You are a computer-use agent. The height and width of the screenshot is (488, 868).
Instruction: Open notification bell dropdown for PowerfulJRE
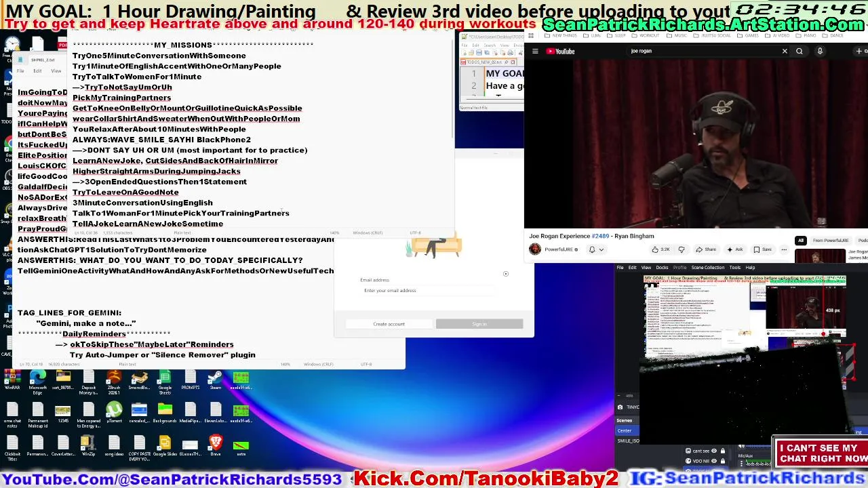point(595,249)
